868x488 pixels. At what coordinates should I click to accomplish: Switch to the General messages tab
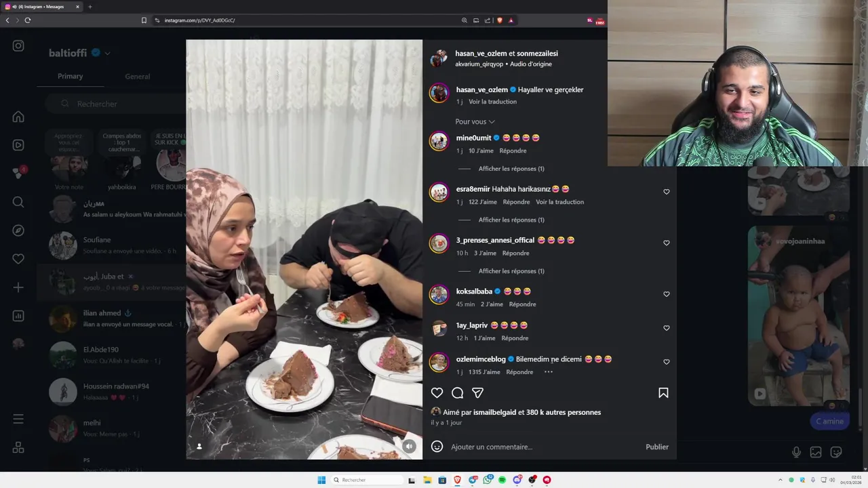137,77
